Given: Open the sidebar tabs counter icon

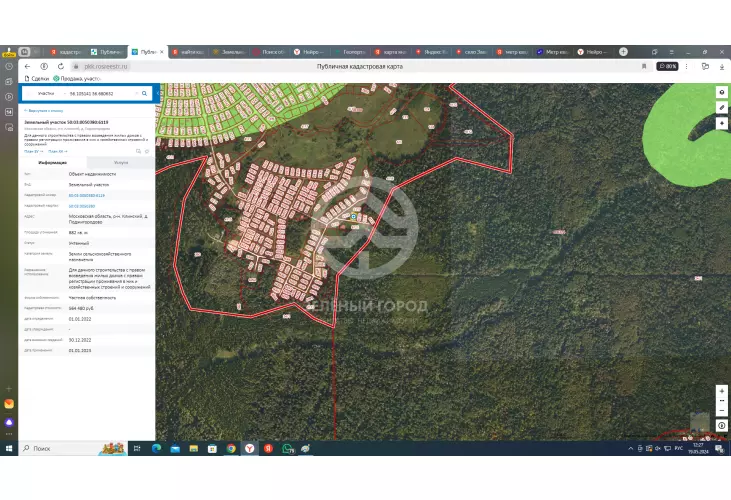Looking at the screenshot, I should (x=9, y=112).
